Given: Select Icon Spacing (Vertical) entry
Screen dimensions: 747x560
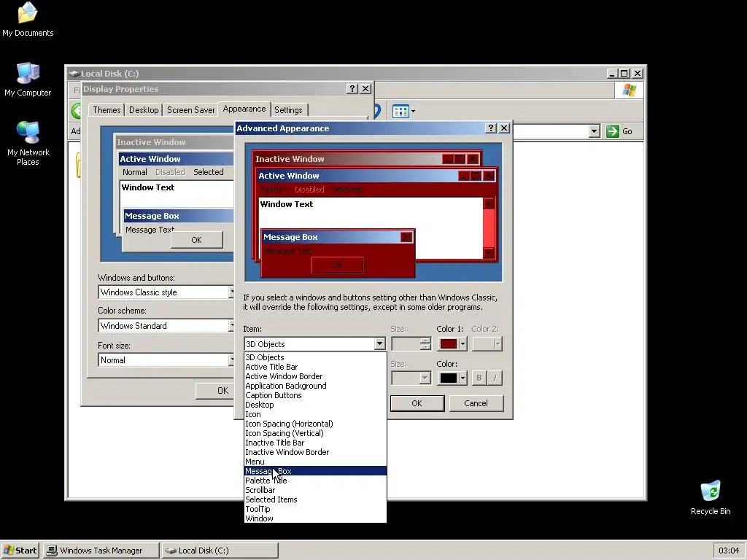Looking at the screenshot, I should (315, 433).
